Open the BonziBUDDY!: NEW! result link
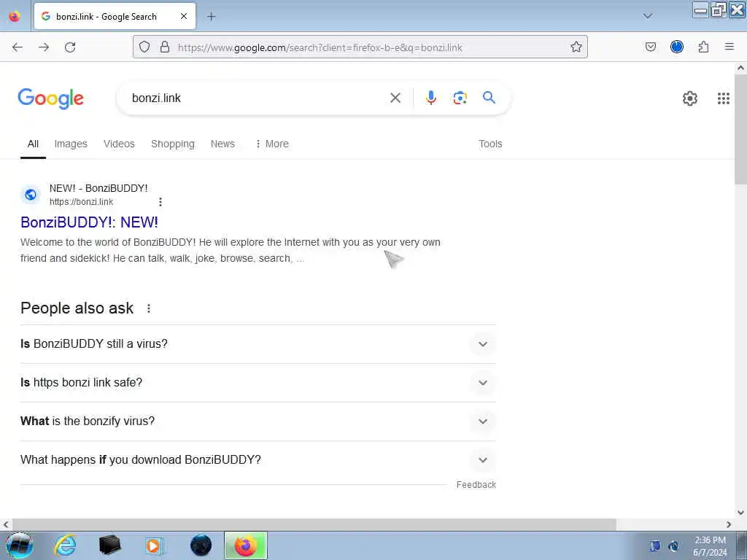Viewport: 747px width, 560px height. 89,222
